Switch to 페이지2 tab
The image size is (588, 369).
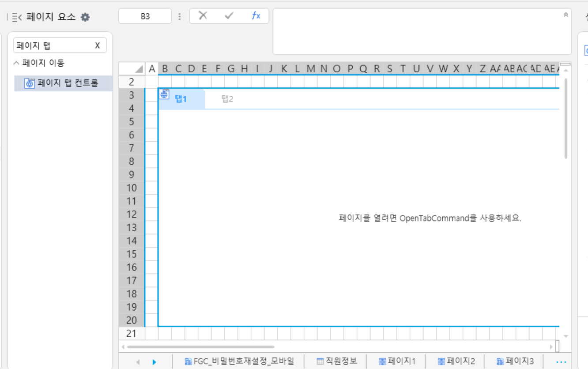click(456, 361)
